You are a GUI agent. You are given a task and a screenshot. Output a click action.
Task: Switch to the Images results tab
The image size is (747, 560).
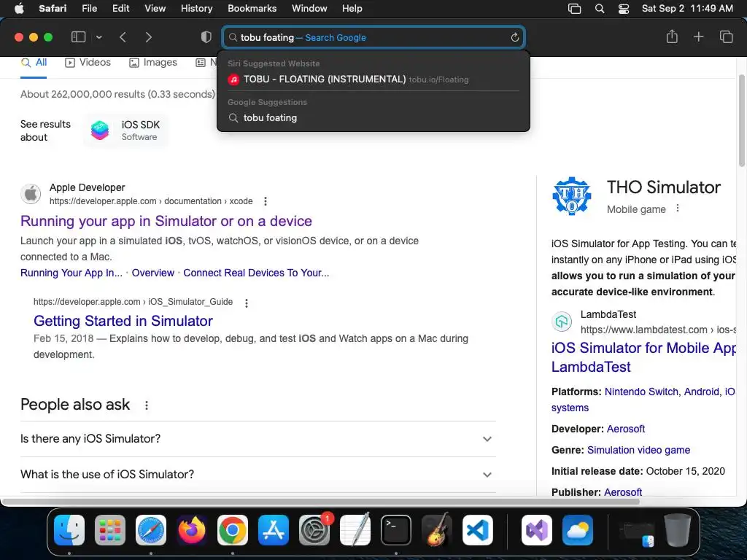click(x=153, y=63)
